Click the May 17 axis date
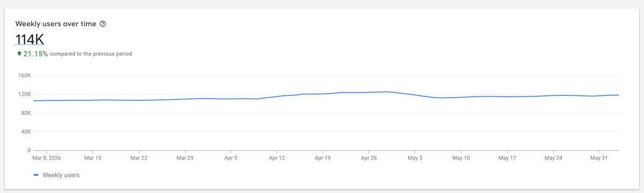Screen dimensions: 644x193 [507, 158]
